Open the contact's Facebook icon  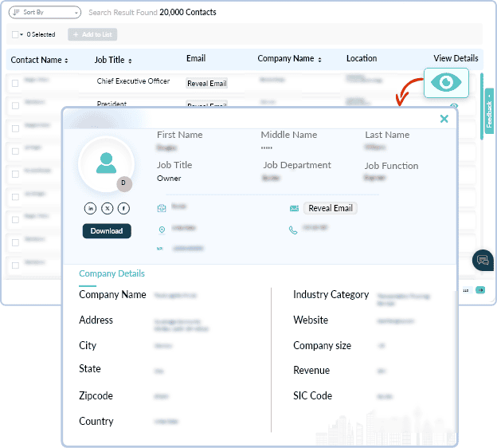click(x=123, y=208)
